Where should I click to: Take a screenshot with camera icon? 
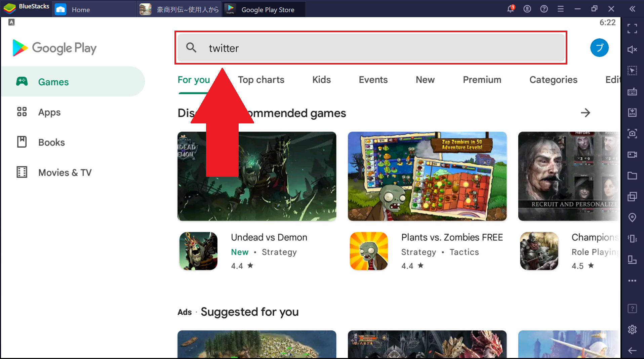coord(632,133)
